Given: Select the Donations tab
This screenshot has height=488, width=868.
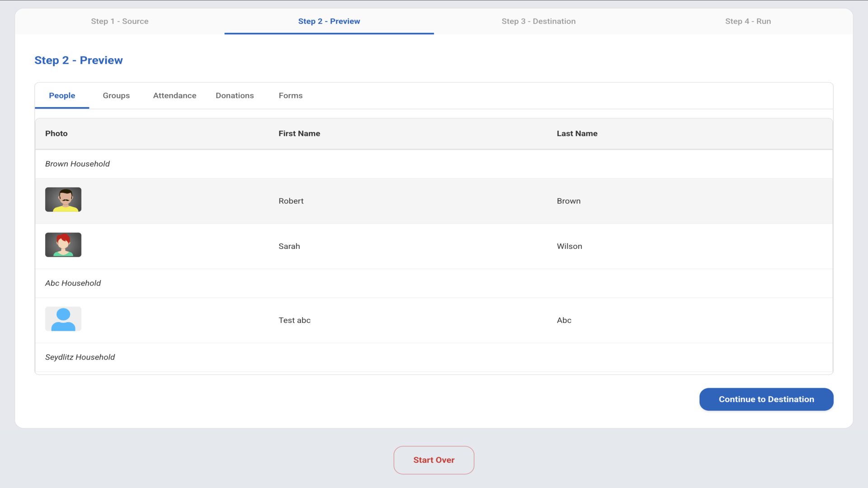Looking at the screenshot, I should click(235, 95).
